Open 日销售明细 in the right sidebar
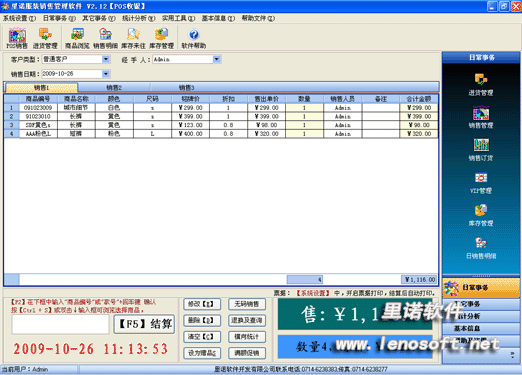Image resolution: width=522 pixels, height=375 pixels. point(481,248)
